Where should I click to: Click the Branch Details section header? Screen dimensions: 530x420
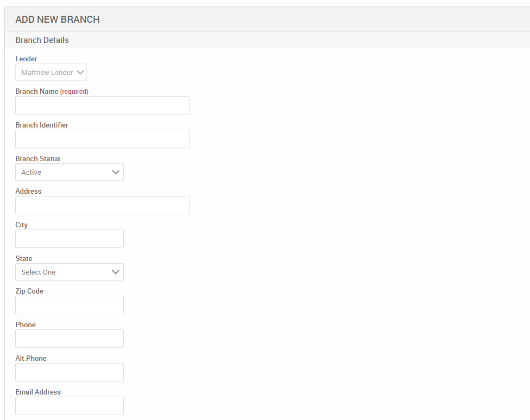tap(42, 40)
